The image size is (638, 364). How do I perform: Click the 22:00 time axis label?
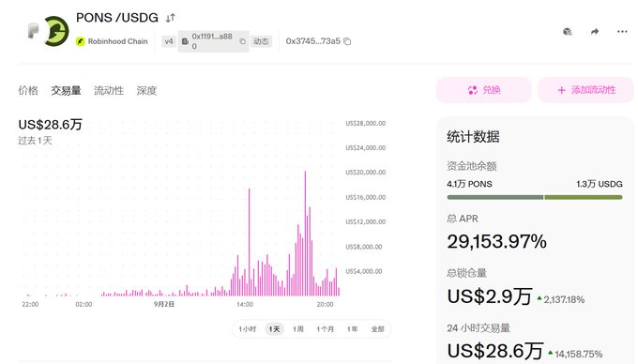30,304
